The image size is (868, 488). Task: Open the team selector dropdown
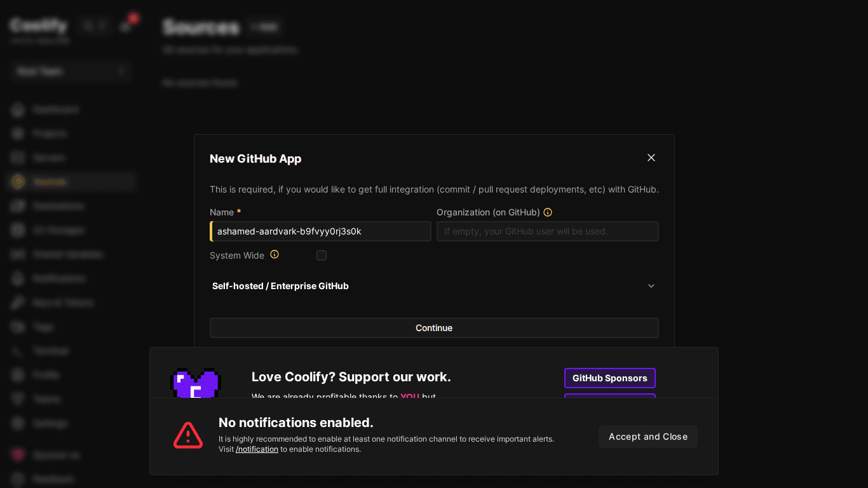70,71
